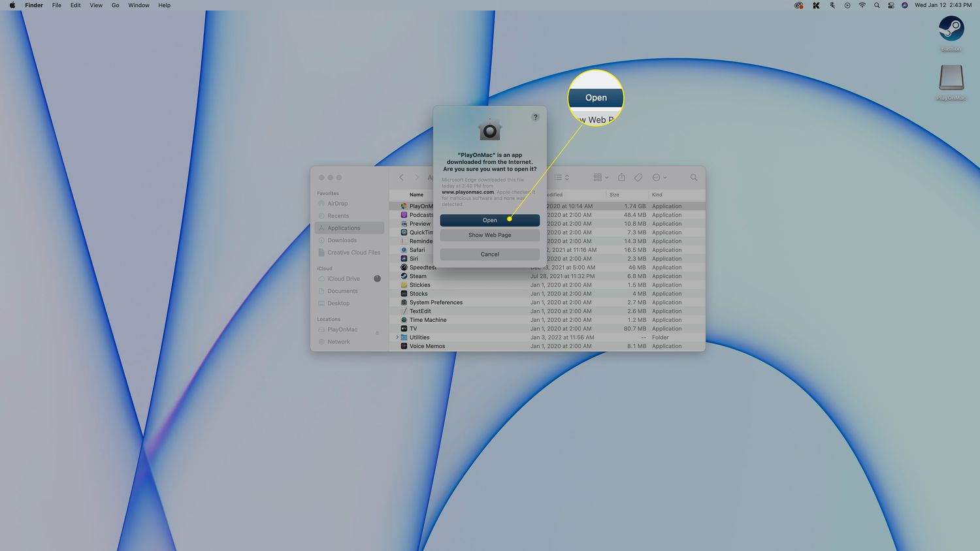Open the More actions ellipsis dropdown
The height and width of the screenshot is (551, 980).
[x=659, y=178]
